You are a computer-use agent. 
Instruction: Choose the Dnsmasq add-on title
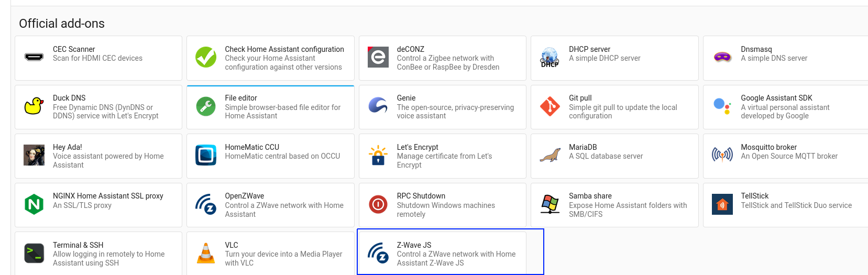756,49
